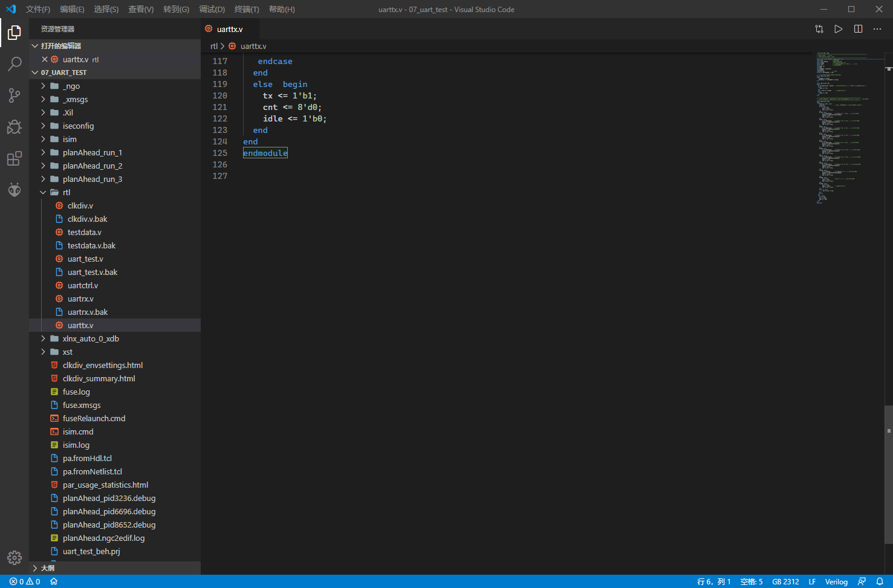The width and height of the screenshot is (893, 588).
Task: Click the GB 2312 encoding indicator
Action: click(x=785, y=581)
